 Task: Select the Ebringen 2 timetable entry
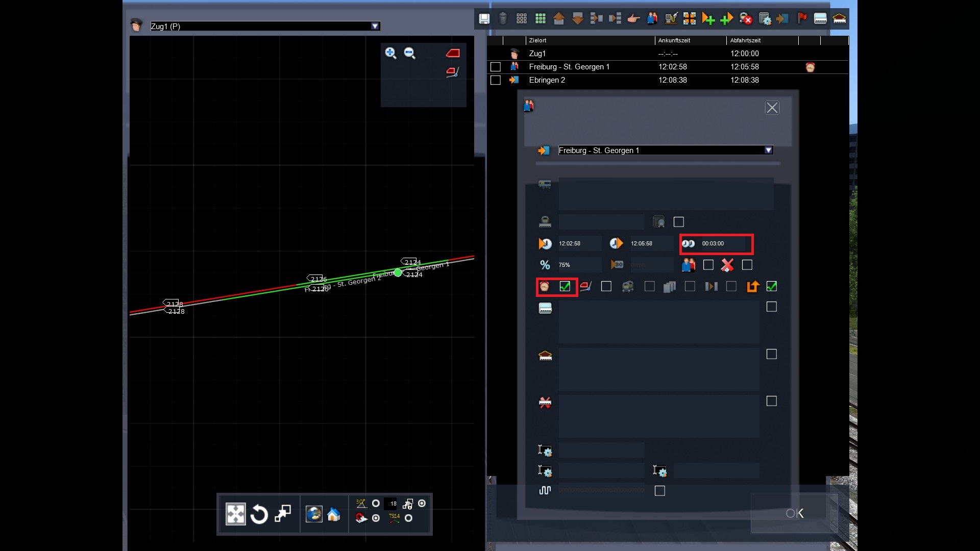coord(547,80)
